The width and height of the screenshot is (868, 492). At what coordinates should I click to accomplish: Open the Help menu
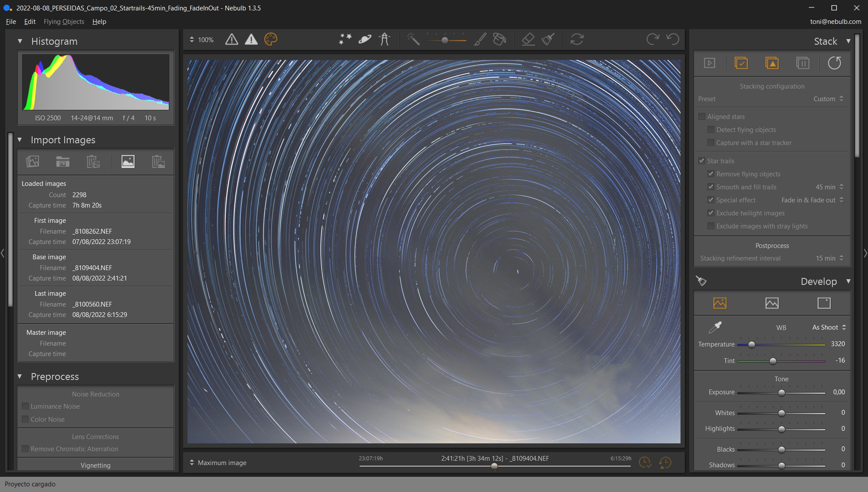[x=99, y=22]
